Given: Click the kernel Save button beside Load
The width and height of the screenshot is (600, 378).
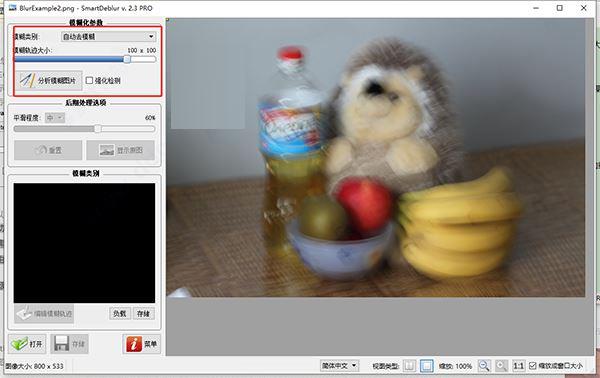Looking at the screenshot, I should click(x=143, y=313).
